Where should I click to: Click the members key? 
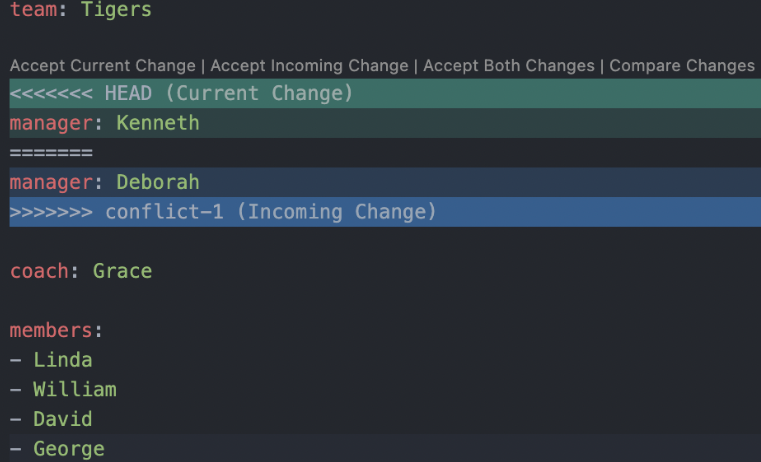coord(53,330)
